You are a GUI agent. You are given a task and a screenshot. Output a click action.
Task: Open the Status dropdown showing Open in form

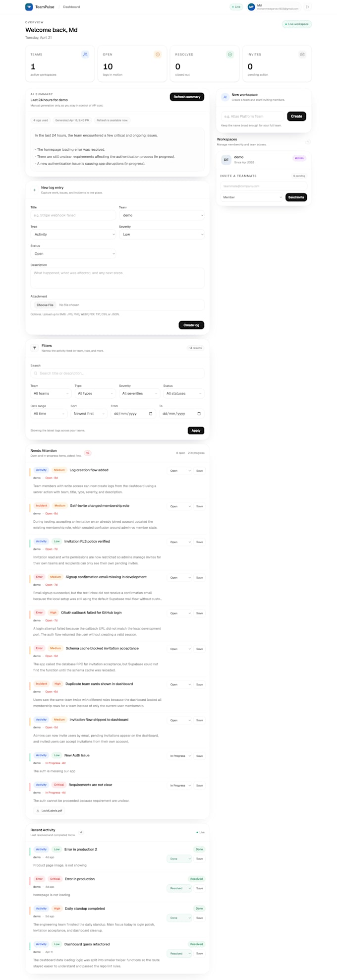click(x=73, y=253)
